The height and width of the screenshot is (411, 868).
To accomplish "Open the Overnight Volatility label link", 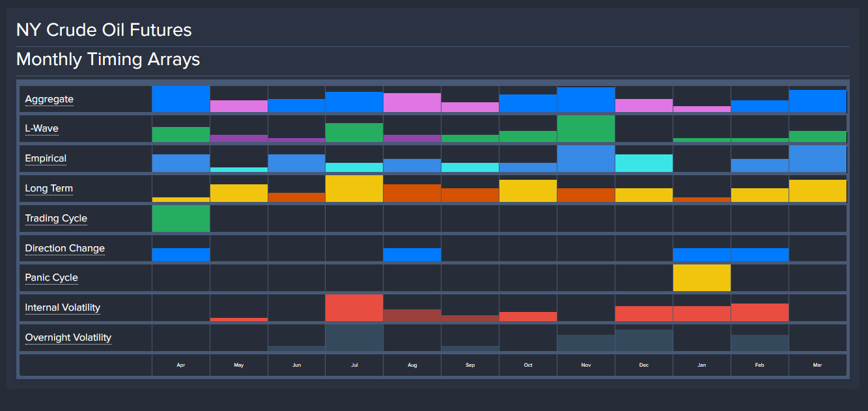I will tap(68, 337).
